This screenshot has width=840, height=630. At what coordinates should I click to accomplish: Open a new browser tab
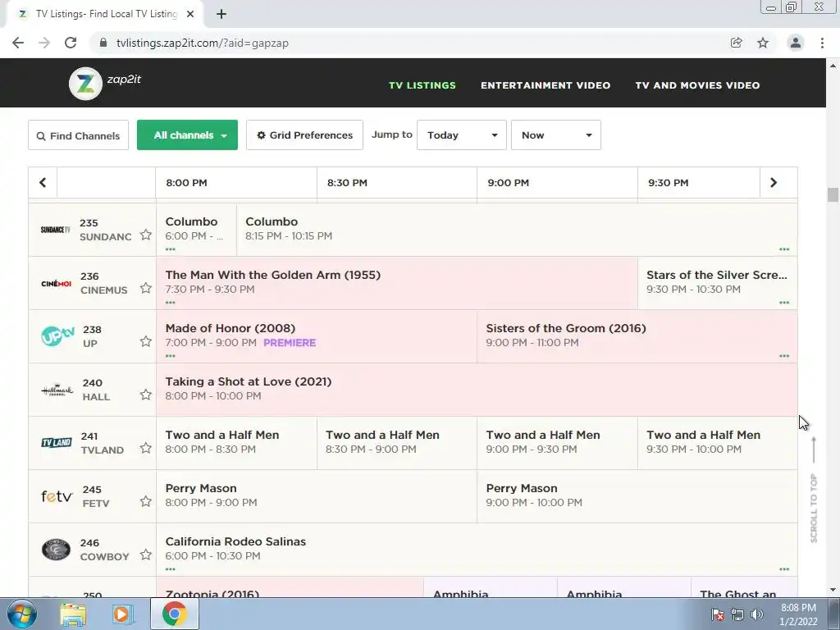point(221,14)
